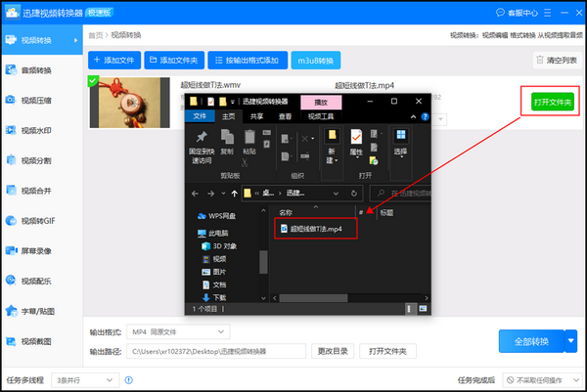Image resolution: width=587 pixels, height=392 pixels.
Task: Switch to the 查看 ribbon tab in Explorer
Action: [285, 115]
